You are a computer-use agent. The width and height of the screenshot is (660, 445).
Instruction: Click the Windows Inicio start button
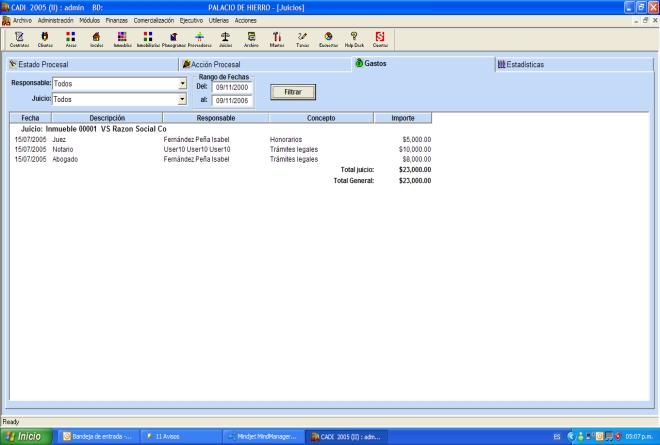pos(27,436)
